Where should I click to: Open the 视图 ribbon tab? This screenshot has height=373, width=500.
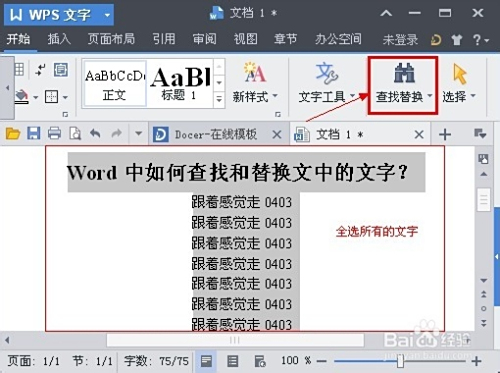tap(245, 39)
